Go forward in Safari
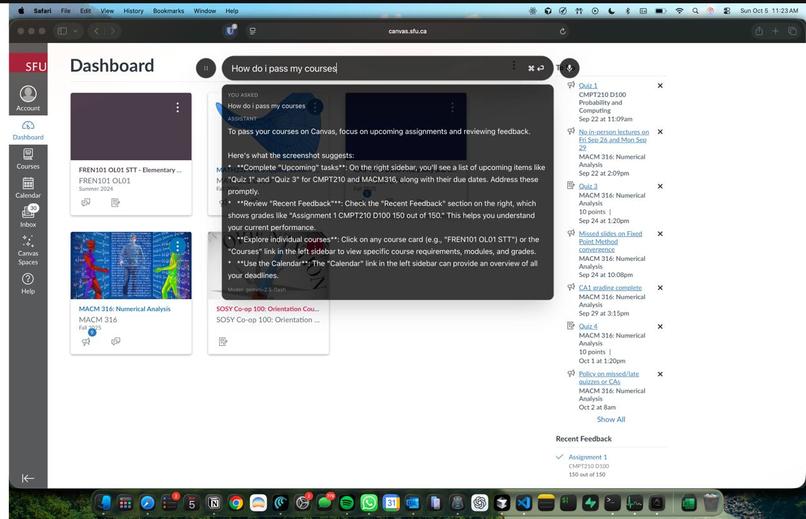806x519 pixels. coord(113,31)
